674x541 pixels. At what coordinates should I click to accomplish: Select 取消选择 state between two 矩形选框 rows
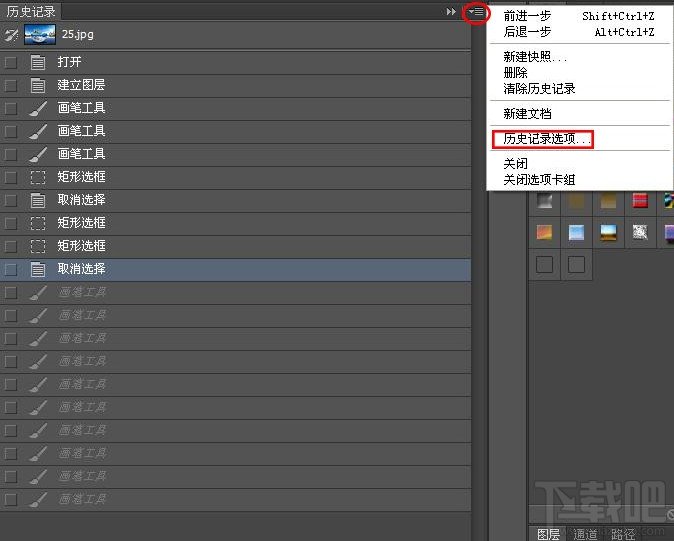point(236,201)
